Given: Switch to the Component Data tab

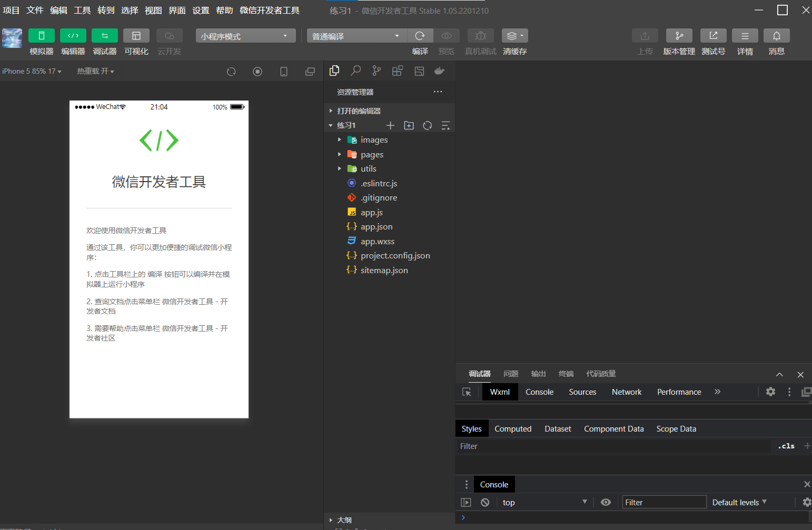Looking at the screenshot, I should pyautogui.click(x=613, y=429).
